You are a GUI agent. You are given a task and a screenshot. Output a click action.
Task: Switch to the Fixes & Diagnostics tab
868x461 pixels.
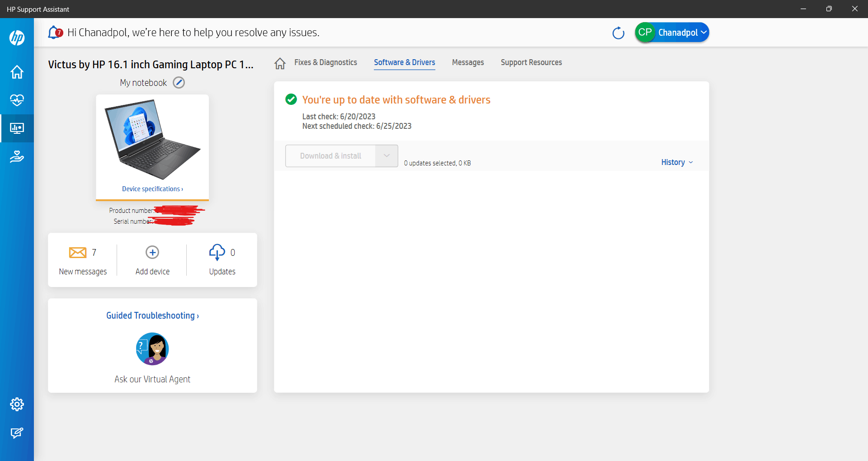pos(325,62)
